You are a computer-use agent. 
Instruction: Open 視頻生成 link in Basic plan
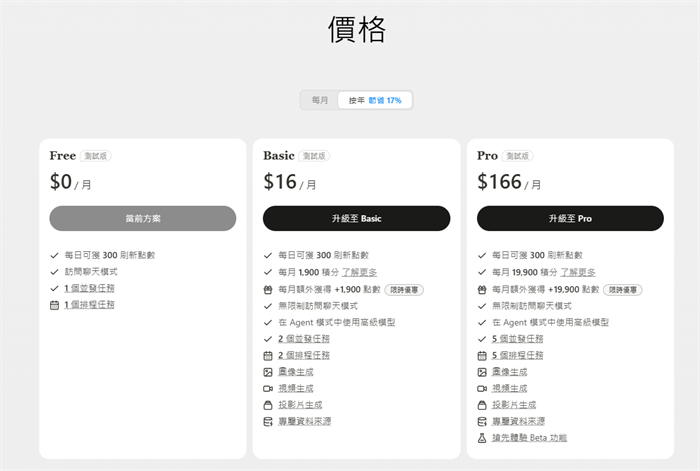tap(296, 388)
